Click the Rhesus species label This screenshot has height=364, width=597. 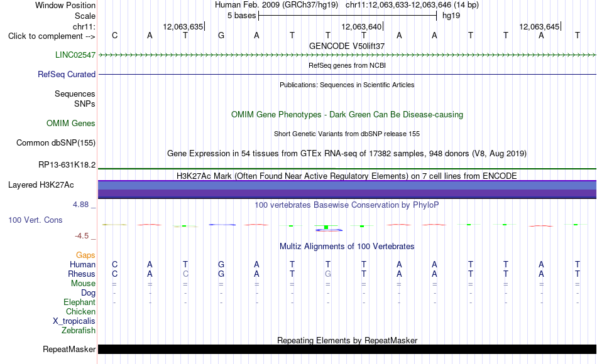pyautogui.click(x=82, y=274)
